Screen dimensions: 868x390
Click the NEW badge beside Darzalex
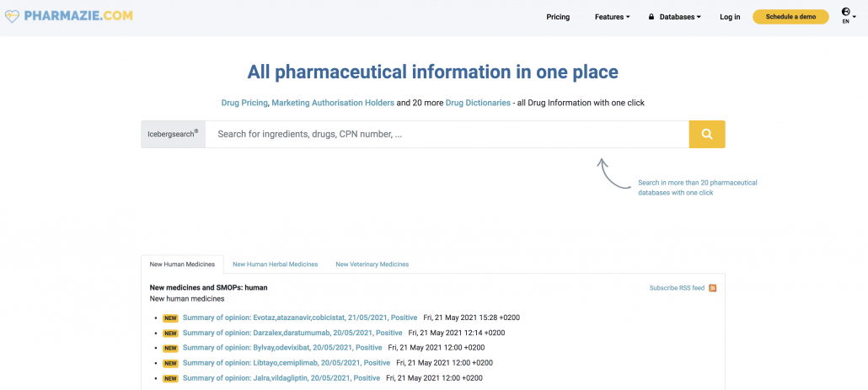tap(170, 333)
